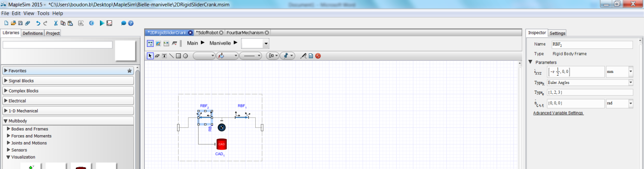Pick the eraser tool in drawing toolbar
This screenshot has width=644, height=169.
click(157, 56)
